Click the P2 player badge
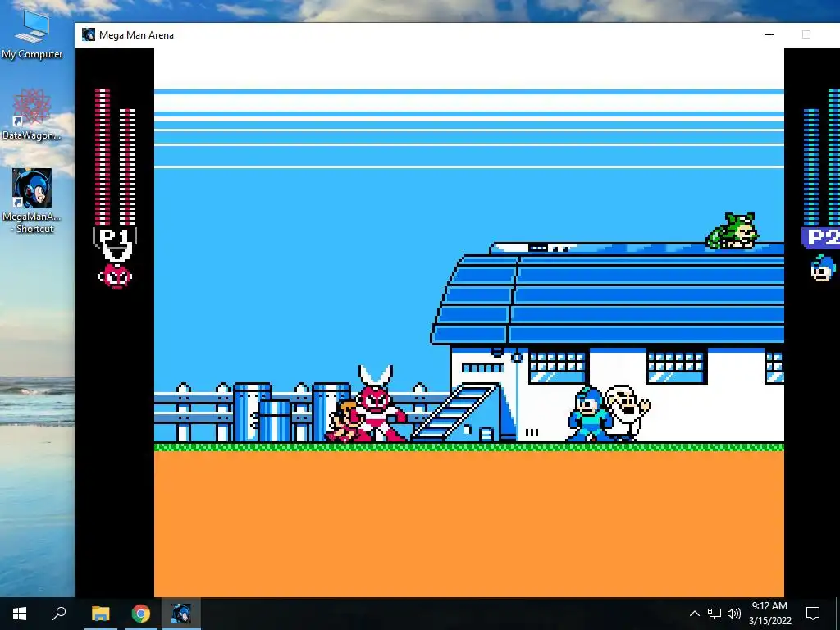Viewport: 840px width, 630px height. pos(820,238)
